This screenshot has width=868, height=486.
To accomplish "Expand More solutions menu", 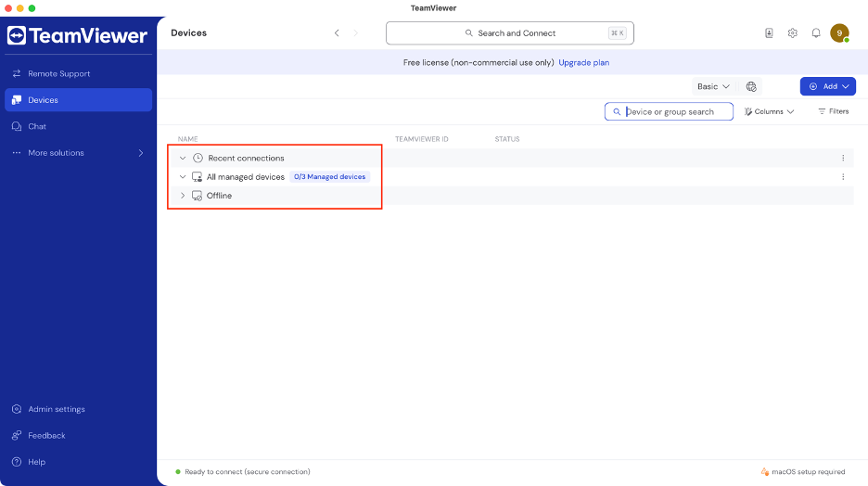I will pyautogui.click(x=78, y=153).
